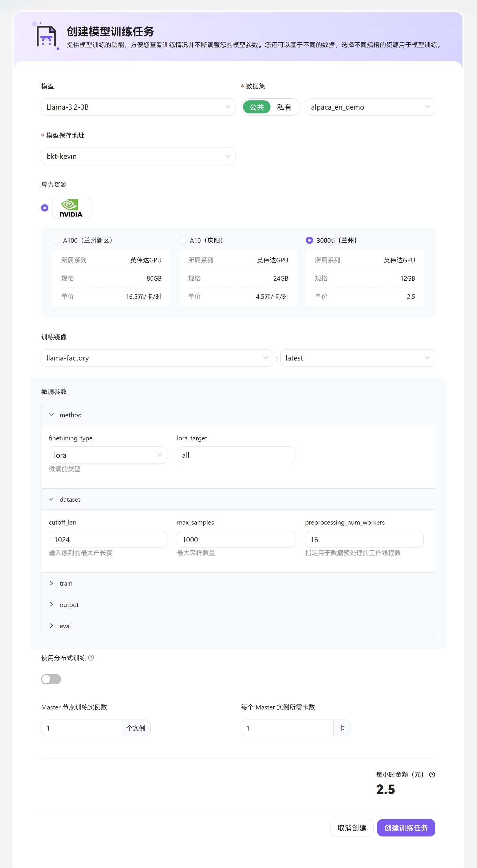Screen dimensions: 477x868
Task: Open the 模型 dropdown showing Llama-3.2-3B
Action: point(138,107)
